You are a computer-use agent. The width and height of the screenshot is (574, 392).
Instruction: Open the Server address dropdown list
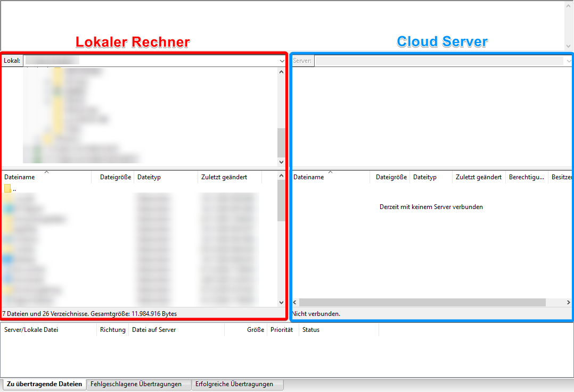tap(569, 61)
